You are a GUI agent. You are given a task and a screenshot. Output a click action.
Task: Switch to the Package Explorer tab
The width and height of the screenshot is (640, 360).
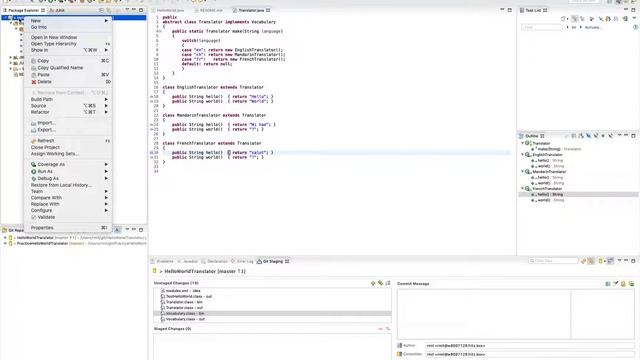click(x=24, y=10)
